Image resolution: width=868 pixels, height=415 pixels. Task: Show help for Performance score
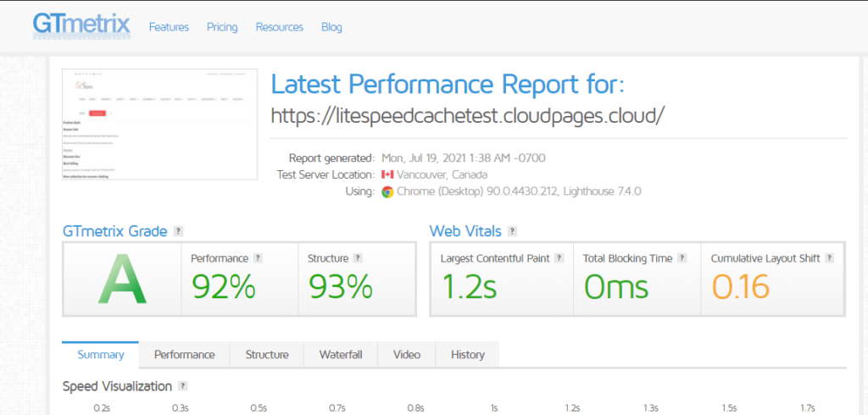tap(258, 257)
